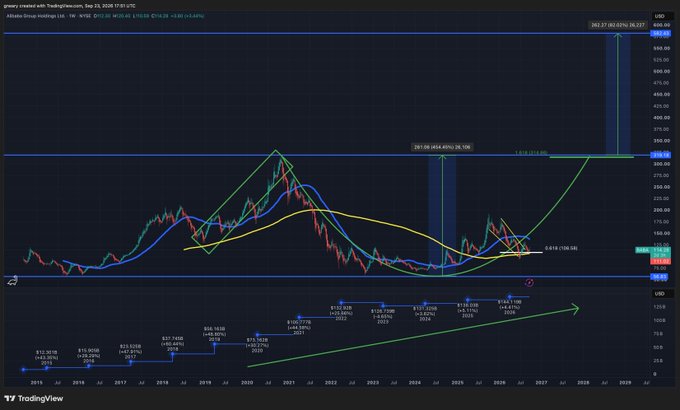The width and height of the screenshot is (680, 410).
Task: Select the $56.163B 2019 revenue data label
Action: click(214, 334)
